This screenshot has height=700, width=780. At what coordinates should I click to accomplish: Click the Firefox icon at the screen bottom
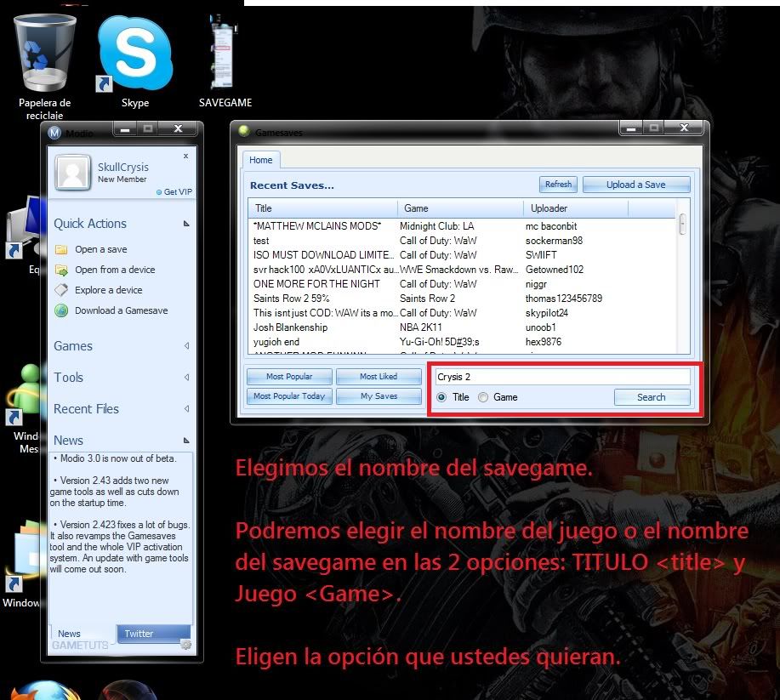[x=45, y=691]
